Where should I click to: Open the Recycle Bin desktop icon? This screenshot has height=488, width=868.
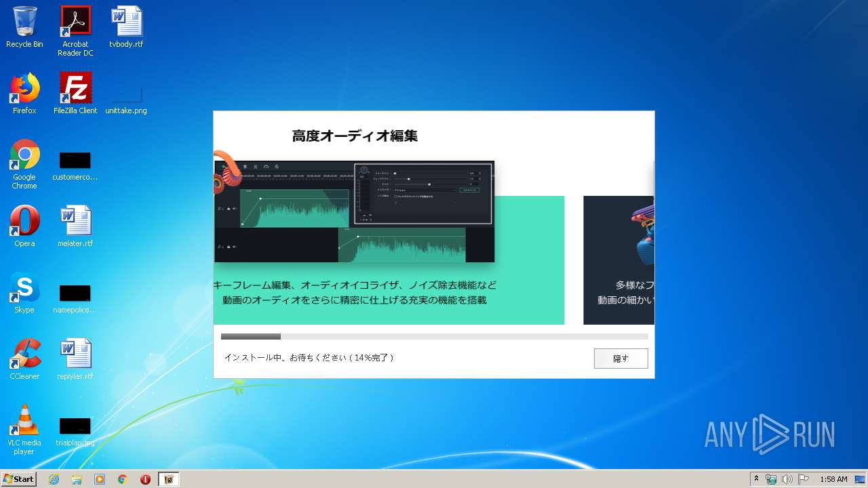pos(24,28)
